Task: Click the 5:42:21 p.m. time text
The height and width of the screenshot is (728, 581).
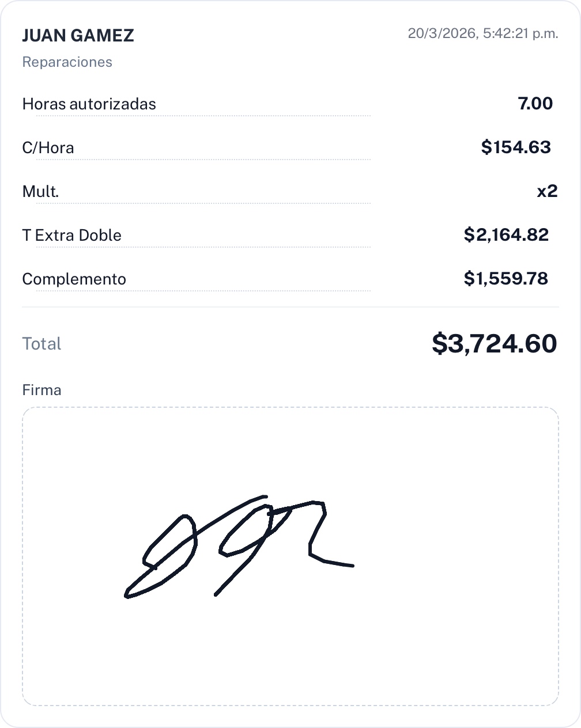Action: pyautogui.click(x=520, y=33)
